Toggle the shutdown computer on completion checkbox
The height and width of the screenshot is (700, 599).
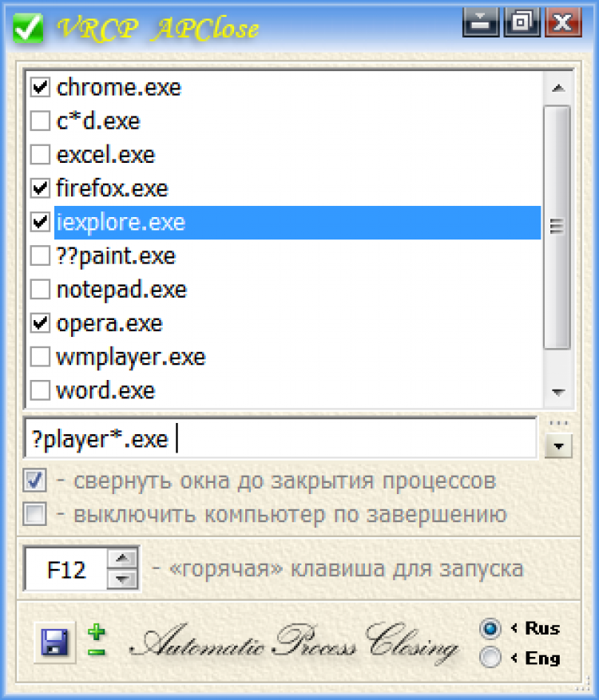click(34, 514)
